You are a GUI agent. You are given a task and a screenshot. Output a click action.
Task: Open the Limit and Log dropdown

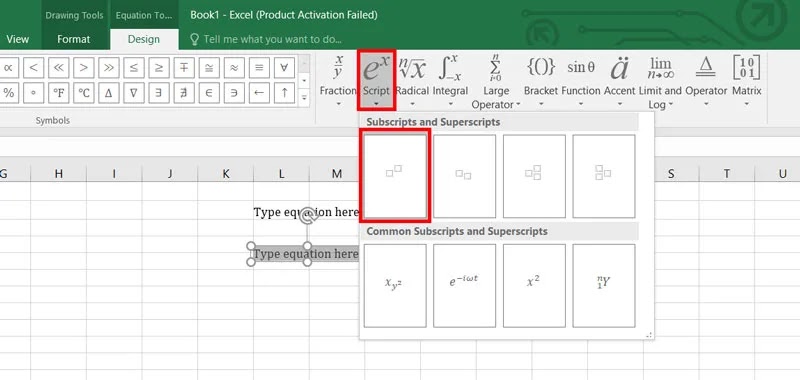(x=660, y=82)
